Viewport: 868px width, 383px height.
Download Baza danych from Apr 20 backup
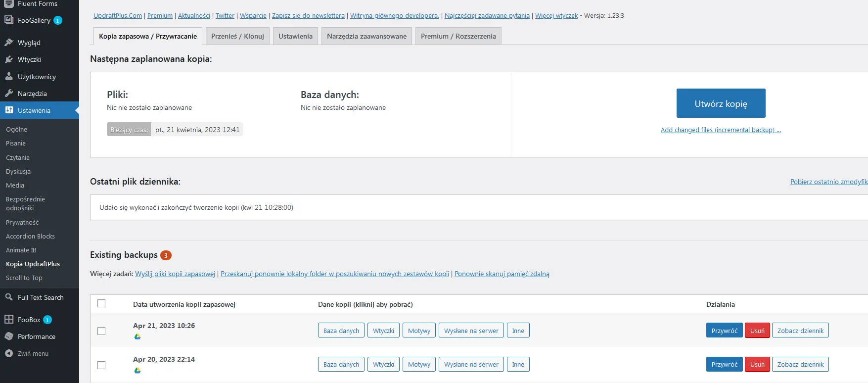341,365
